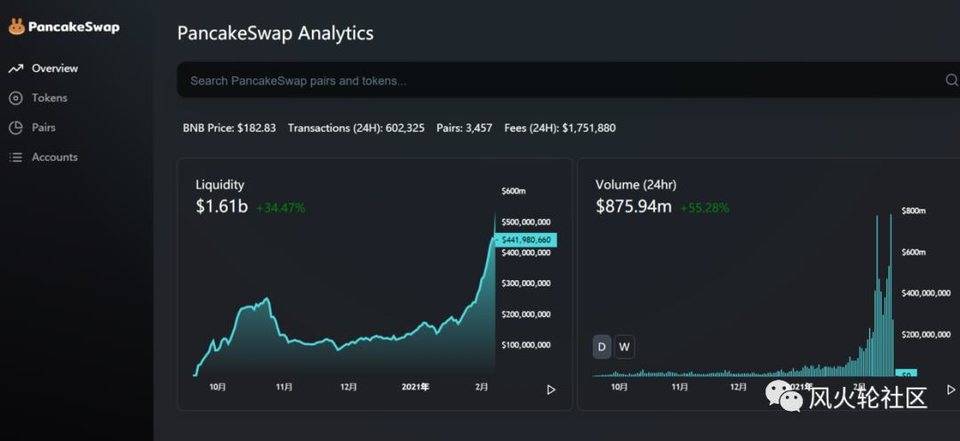Screen dimensions: 960x441
Task: Switch the volume chart to weekly (W)
Action: pos(624,347)
